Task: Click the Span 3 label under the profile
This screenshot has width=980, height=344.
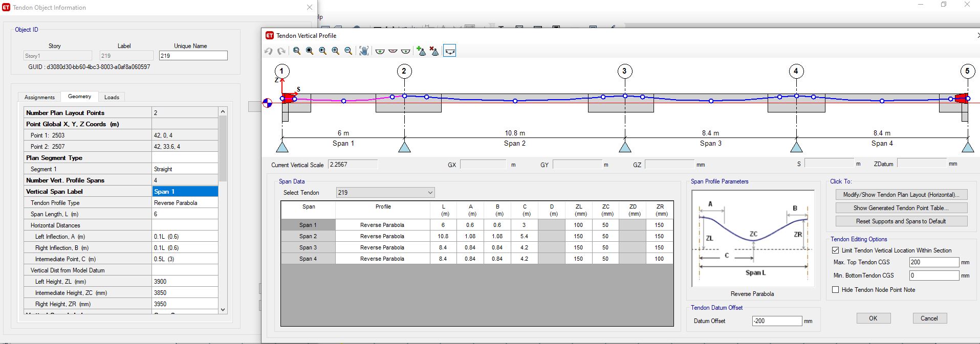Action: 711,143
